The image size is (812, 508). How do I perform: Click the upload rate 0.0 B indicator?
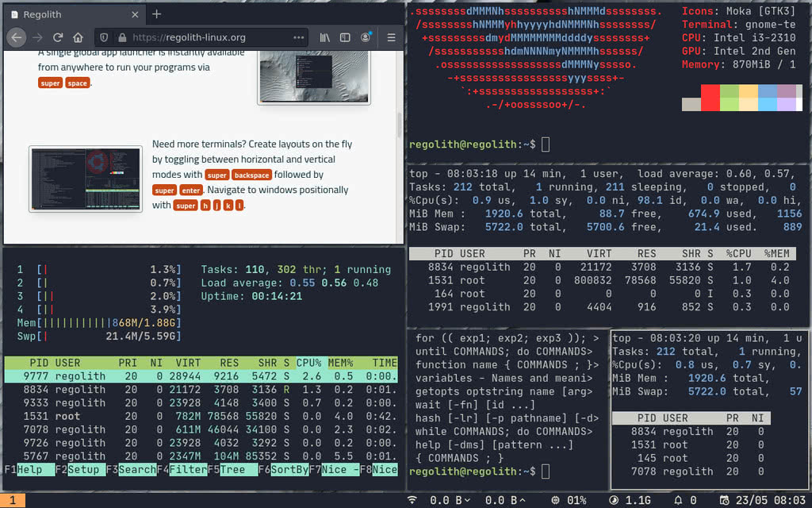tap(505, 500)
